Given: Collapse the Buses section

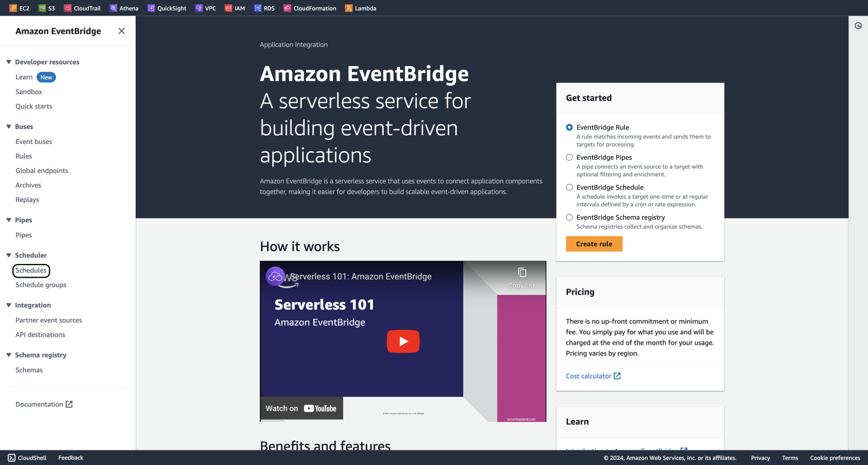Looking at the screenshot, I should (x=8, y=126).
